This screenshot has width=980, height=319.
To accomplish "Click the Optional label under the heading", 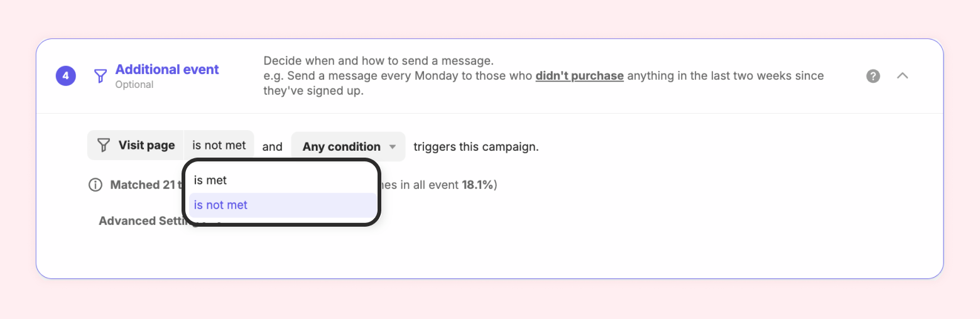I will [134, 85].
